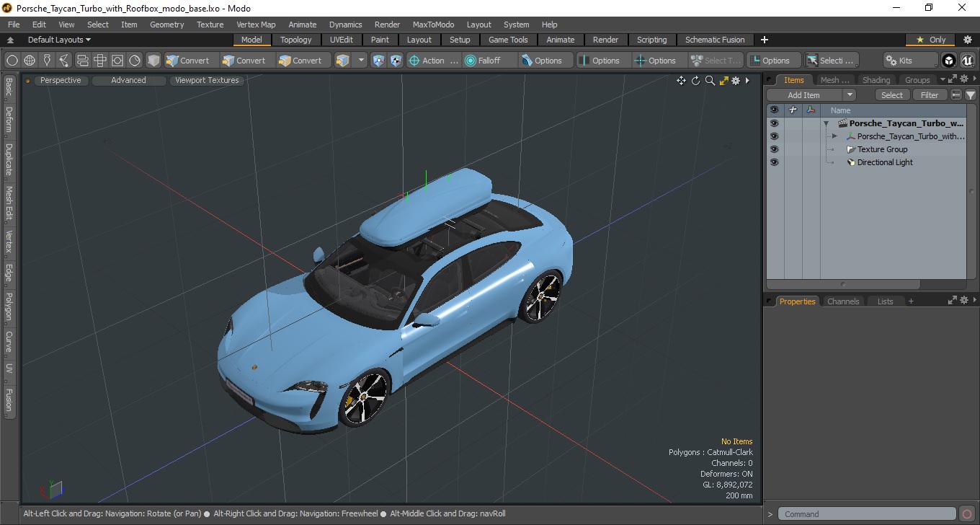Toggle visibility of Texture Group
The height and width of the screenshot is (525, 980).
(774, 149)
